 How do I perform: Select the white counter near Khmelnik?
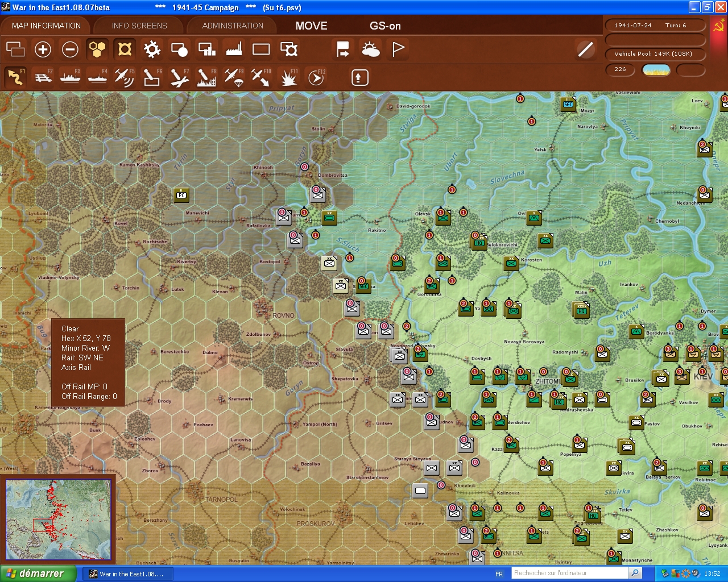[420, 490]
